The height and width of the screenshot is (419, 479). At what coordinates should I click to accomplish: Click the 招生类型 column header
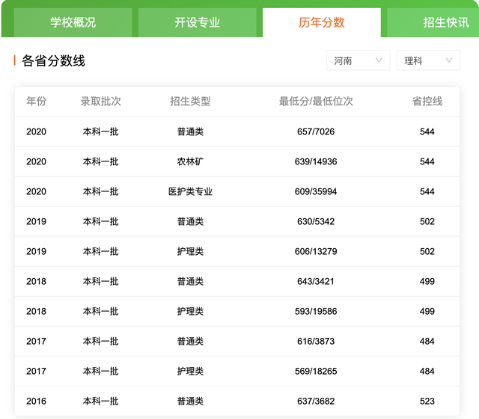[x=190, y=101]
